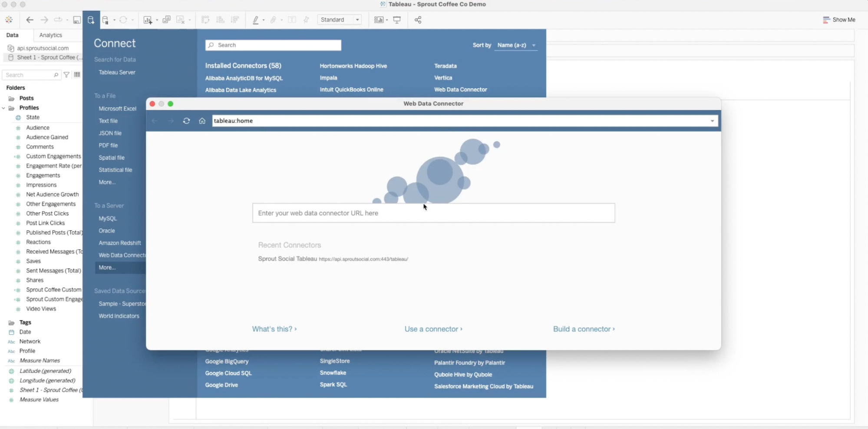This screenshot has width=868, height=429.
Task: Click the connector Search box
Action: click(x=273, y=45)
